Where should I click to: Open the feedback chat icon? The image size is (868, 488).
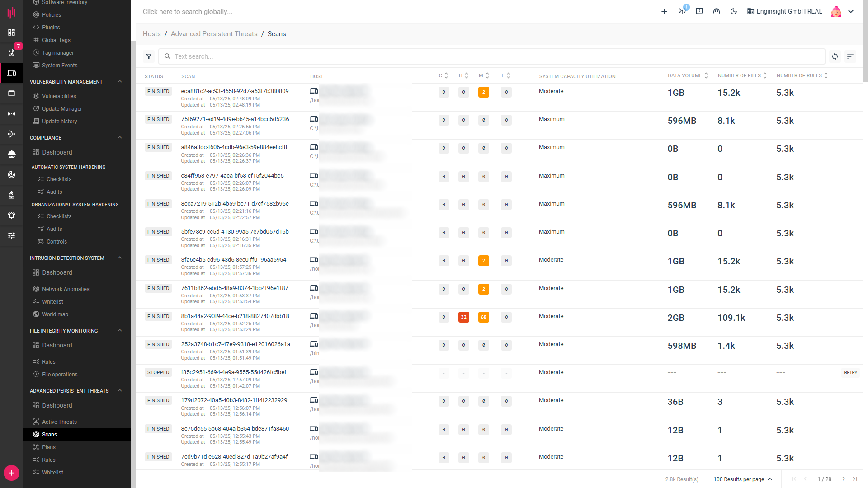coord(699,12)
